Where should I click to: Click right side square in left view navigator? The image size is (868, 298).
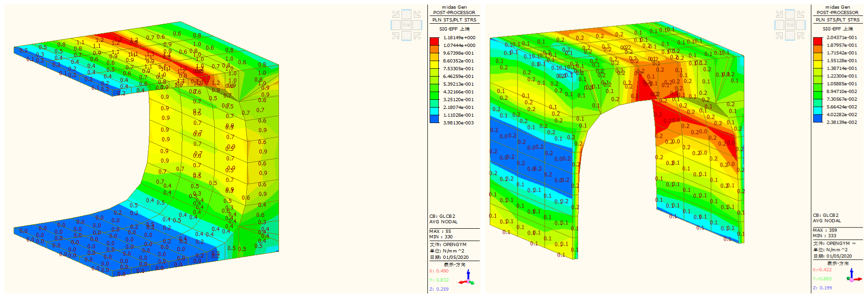(x=417, y=25)
